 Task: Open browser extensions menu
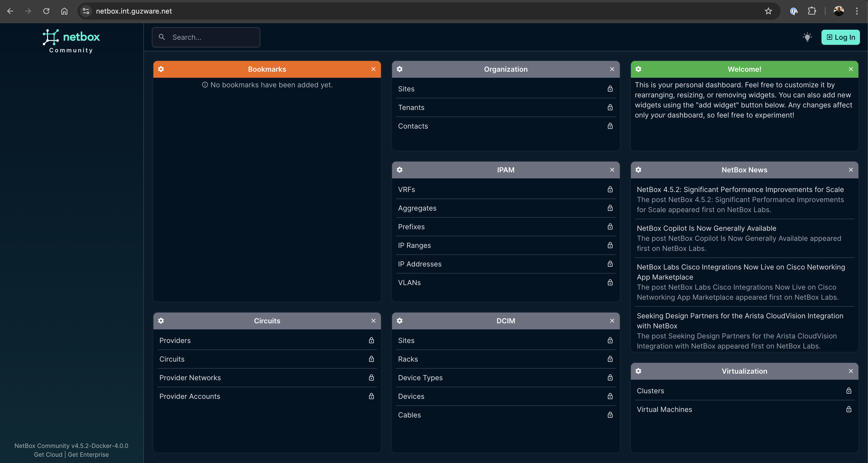click(812, 11)
